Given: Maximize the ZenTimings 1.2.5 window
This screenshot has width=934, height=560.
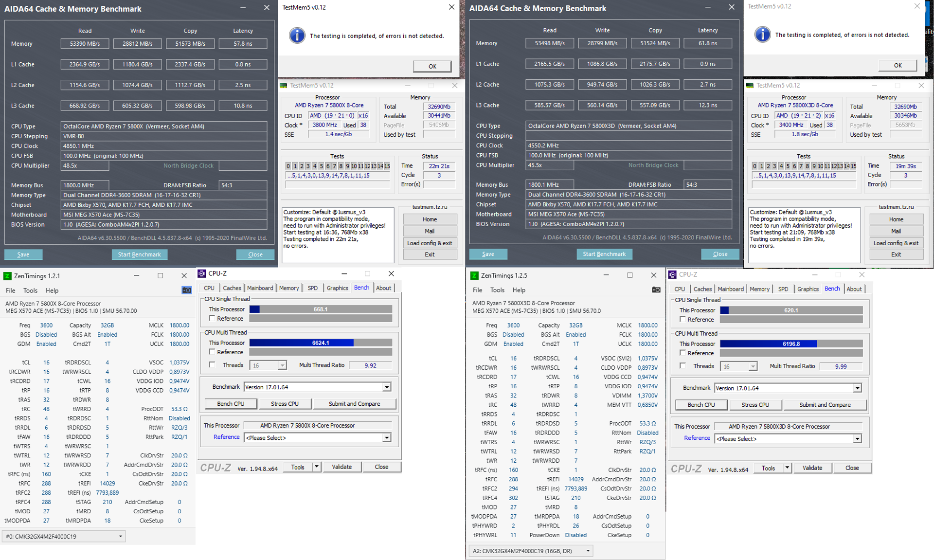Looking at the screenshot, I should click(x=630, y=275).
